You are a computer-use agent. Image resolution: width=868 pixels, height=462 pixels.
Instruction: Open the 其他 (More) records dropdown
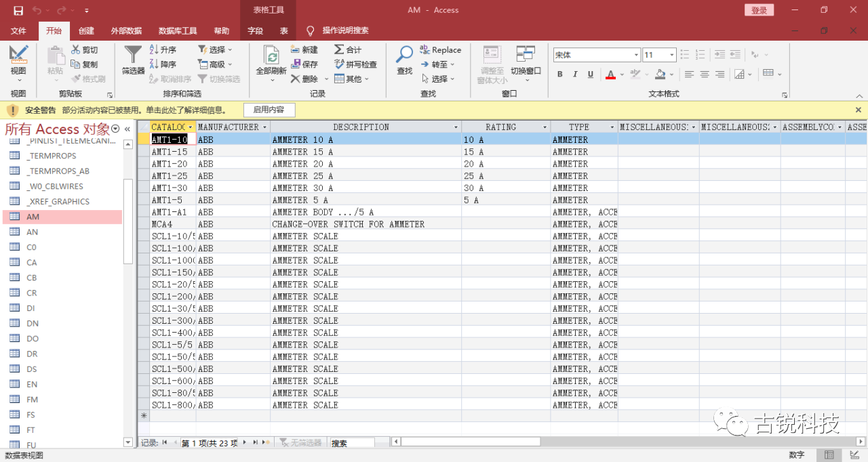352,79
